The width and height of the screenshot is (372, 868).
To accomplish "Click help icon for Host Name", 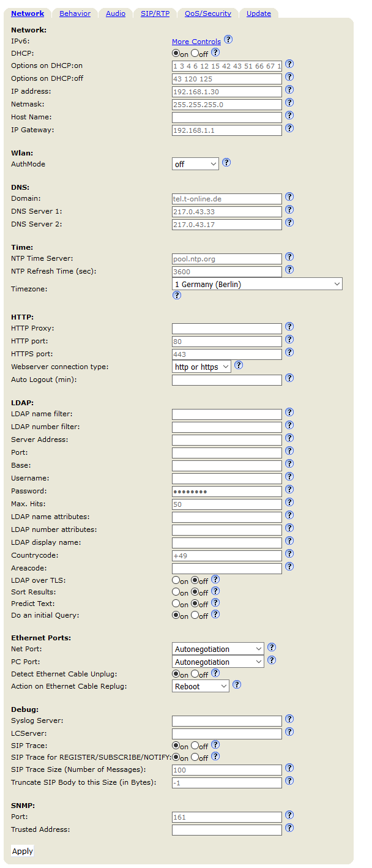I will [x=289, y=115].
